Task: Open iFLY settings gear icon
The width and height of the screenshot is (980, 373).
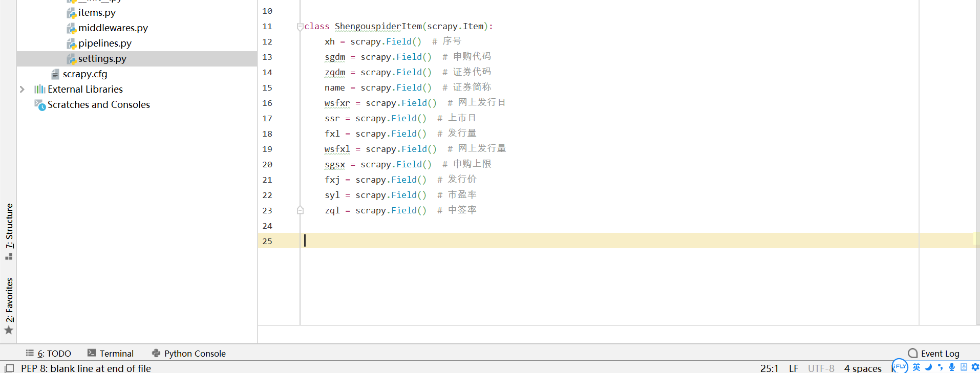Action: point(975,367)
